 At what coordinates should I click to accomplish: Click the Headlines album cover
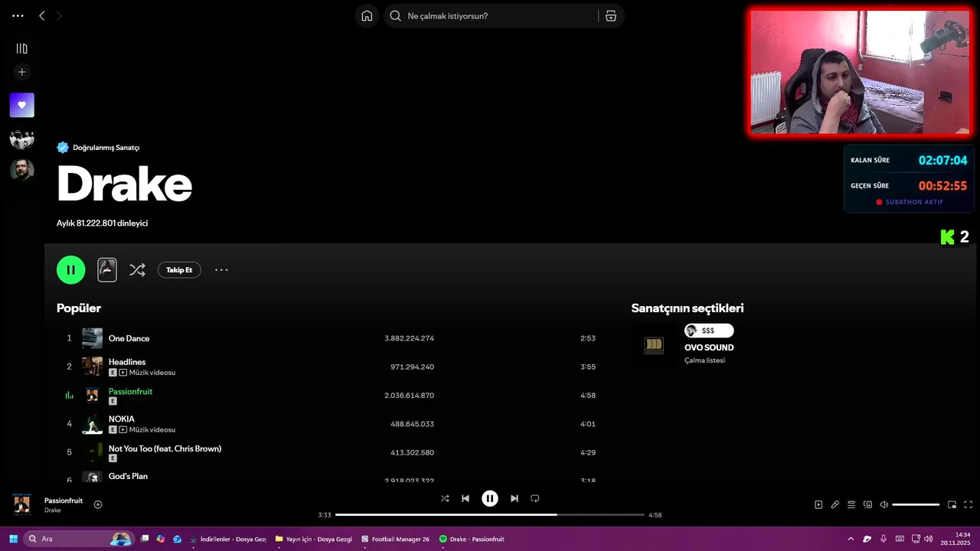click(x=92, y=367)
